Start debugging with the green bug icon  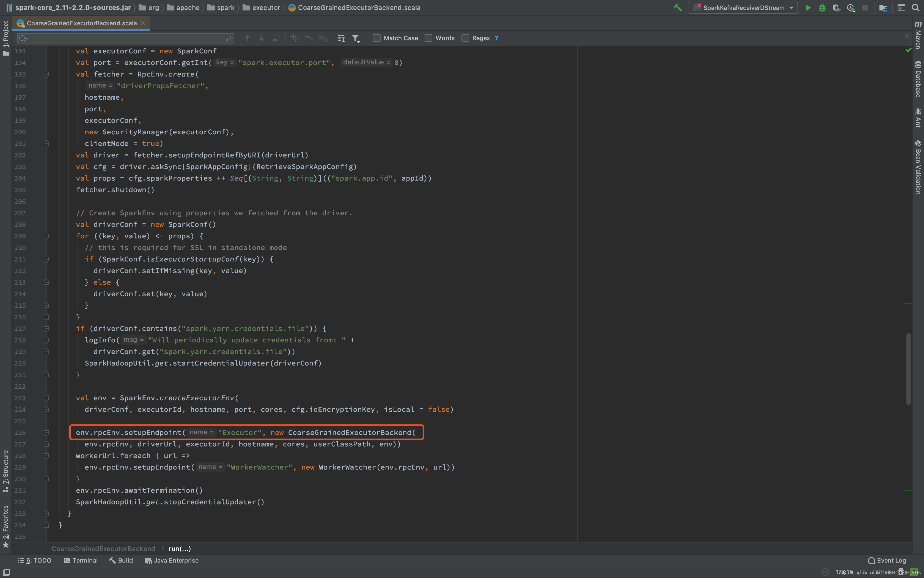pos(822,8)
